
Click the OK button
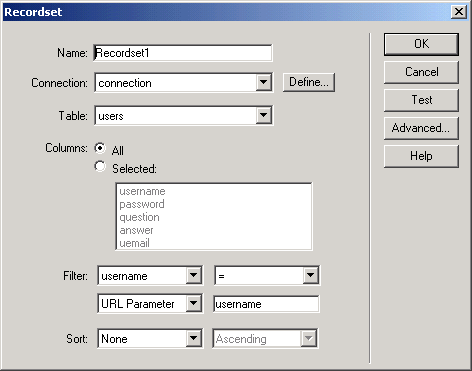[421, 44]
